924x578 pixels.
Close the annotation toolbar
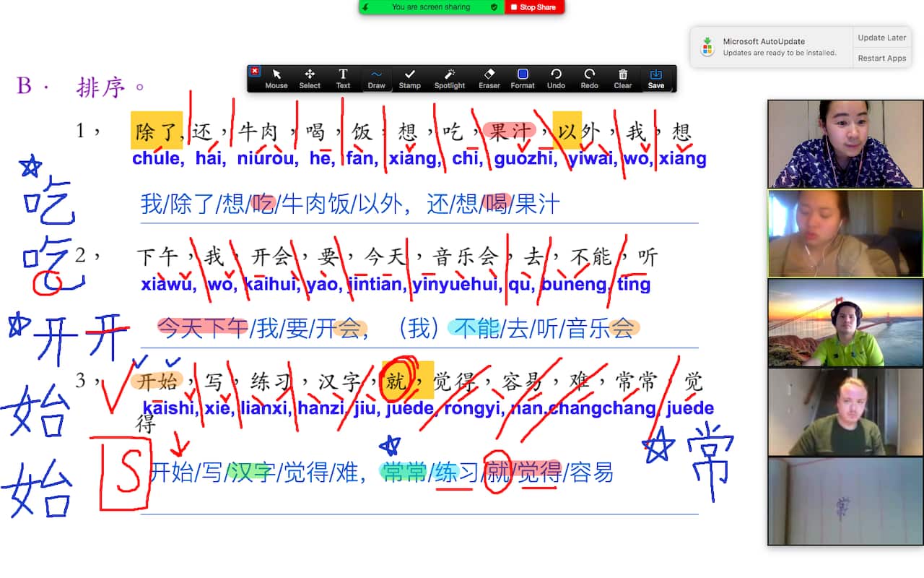pyautogui.click(x=254, y=71)
